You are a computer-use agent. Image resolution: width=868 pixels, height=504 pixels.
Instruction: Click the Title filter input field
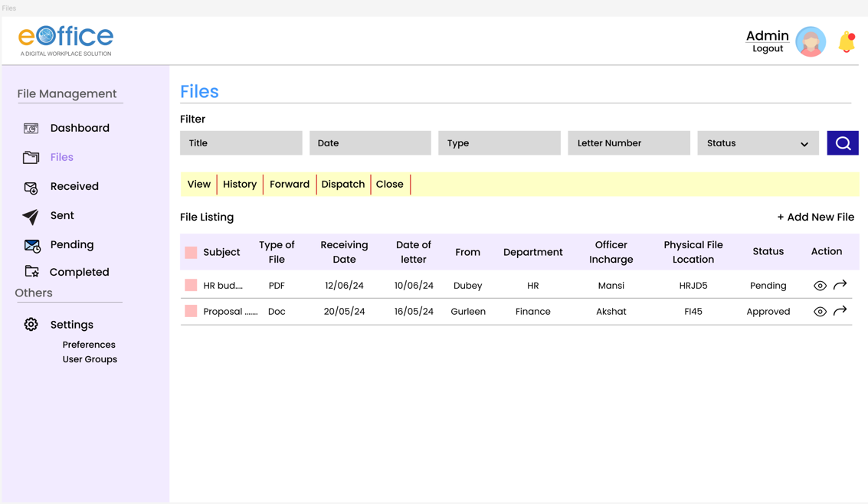241,143
